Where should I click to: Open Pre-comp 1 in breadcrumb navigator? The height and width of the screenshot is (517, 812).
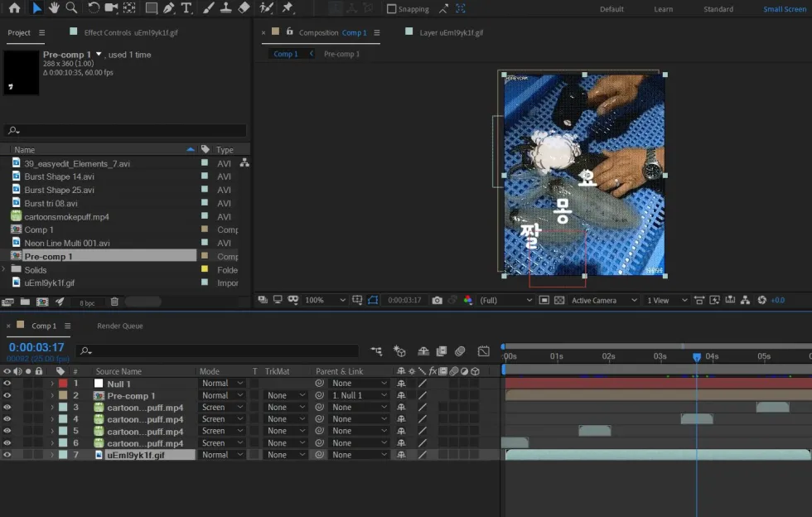341,54
